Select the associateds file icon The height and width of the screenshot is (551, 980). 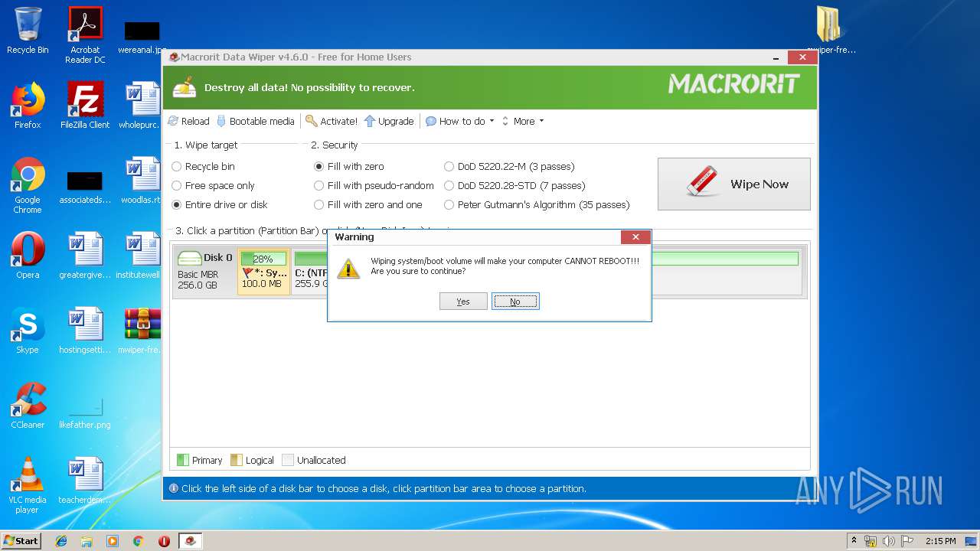tap(85, 187)
